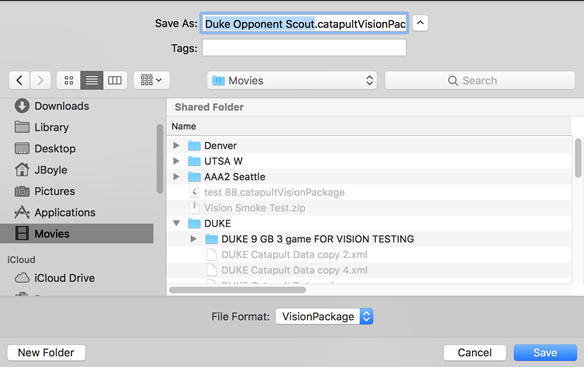Collapse the DUKE folder
Image resolution: width=584 pixels, height=367 pixels.
click(176, 223)
